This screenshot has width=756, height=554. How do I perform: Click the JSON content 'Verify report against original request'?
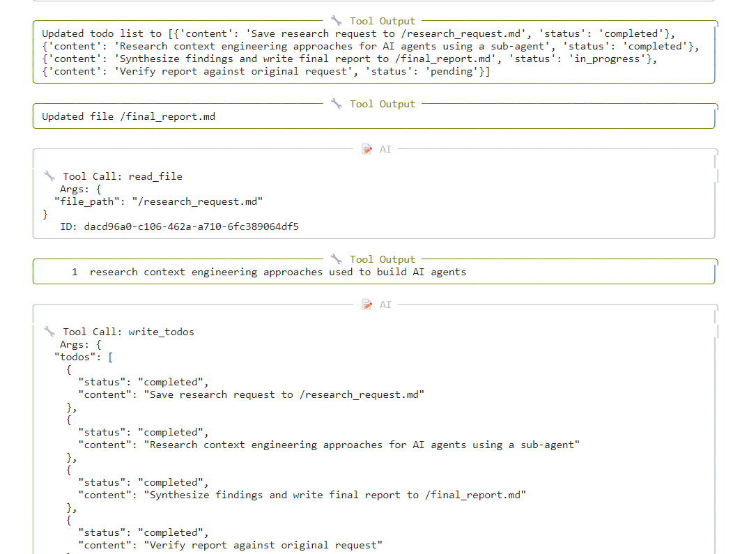pos(230,545)
